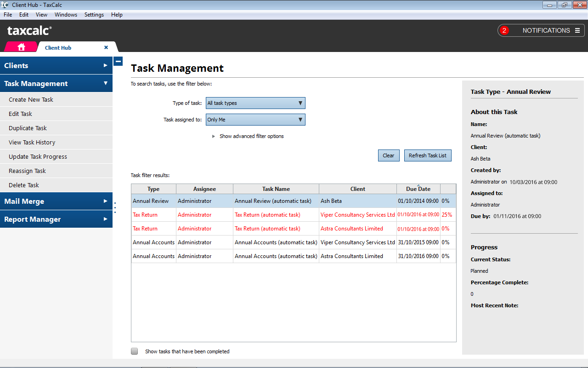Select Create New Task in sidebar
Image resolution: width=588 pixels, height=368 pixels.
[56, 99]
